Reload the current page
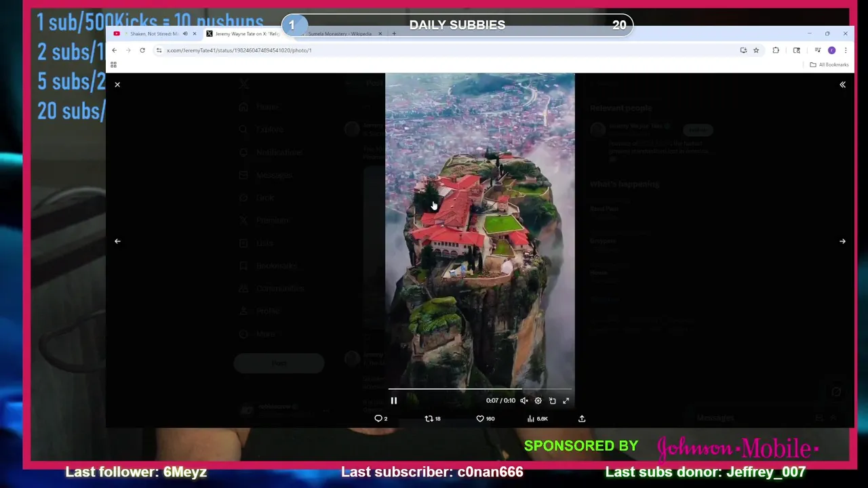 tap(142, 50)
